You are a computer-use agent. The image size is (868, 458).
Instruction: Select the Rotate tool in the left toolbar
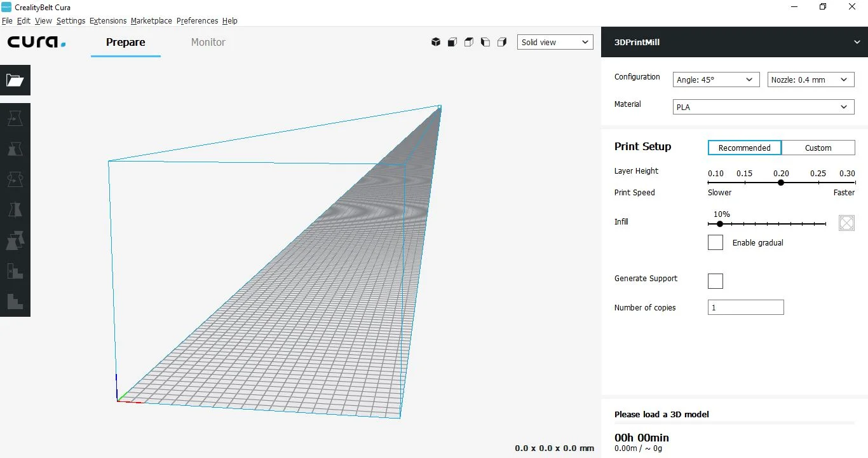coord(15,179)
